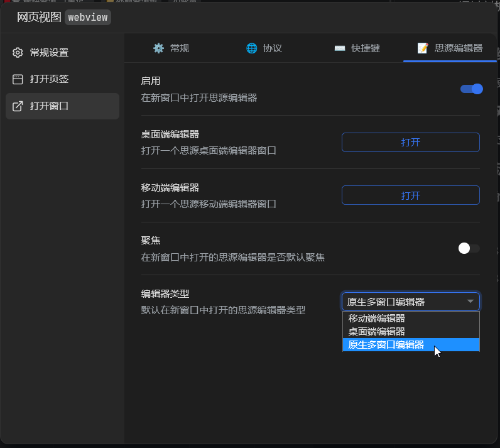The height and width of the screenshot is (448, 500).
Task: Choose 桌面端编辑器 from the dropdown list
Action: point(377,332)
